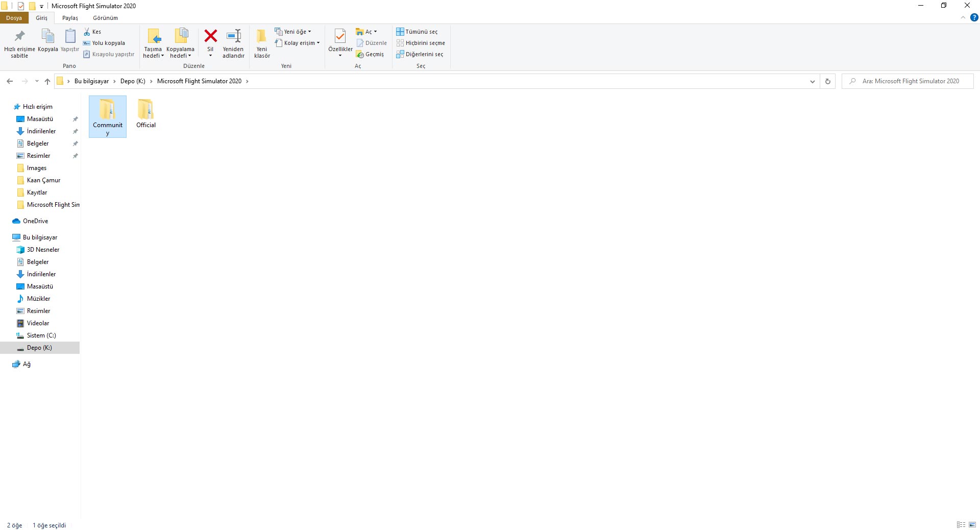Expand the address bar history dropdown

pos(812,81)
